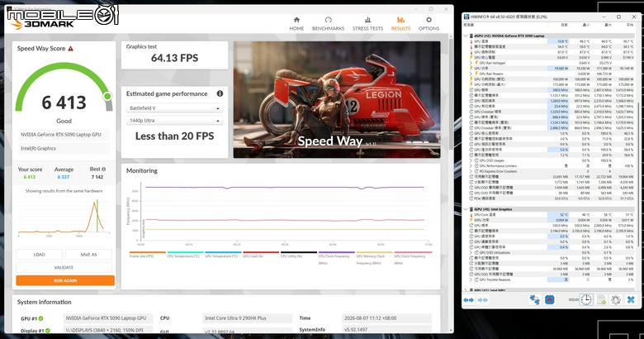Click the Display #1 green check icon
Image resolution: width=644 pixels, height=339 pixels.
pos(48,331)
